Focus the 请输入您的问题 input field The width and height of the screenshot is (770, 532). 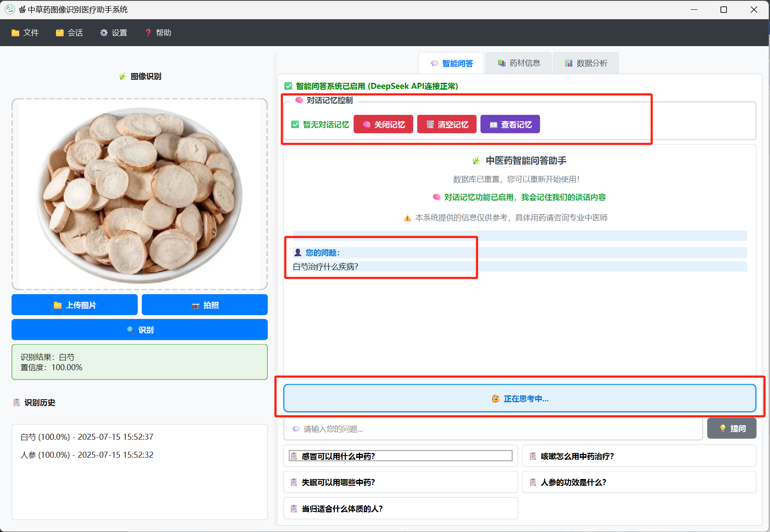[493, 429]
